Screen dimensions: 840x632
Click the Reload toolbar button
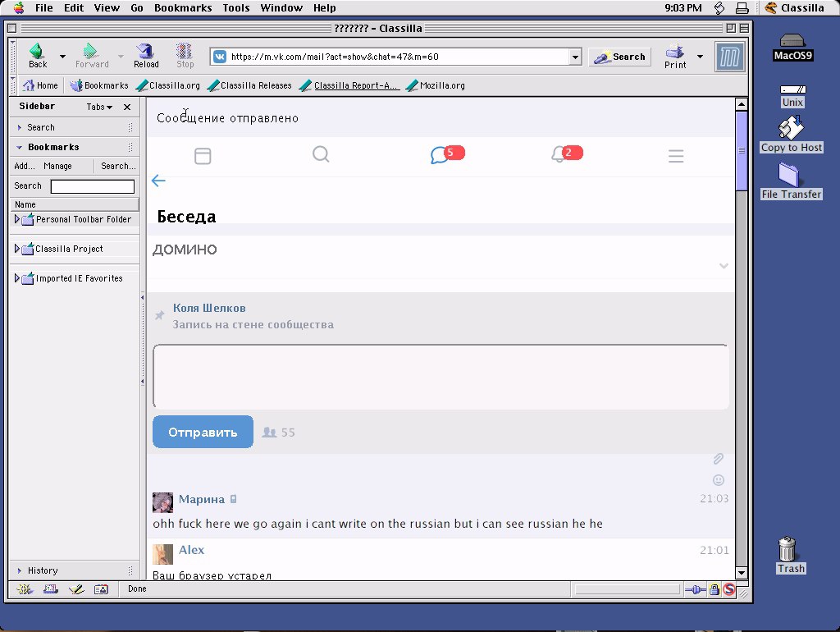click(146, 56)
